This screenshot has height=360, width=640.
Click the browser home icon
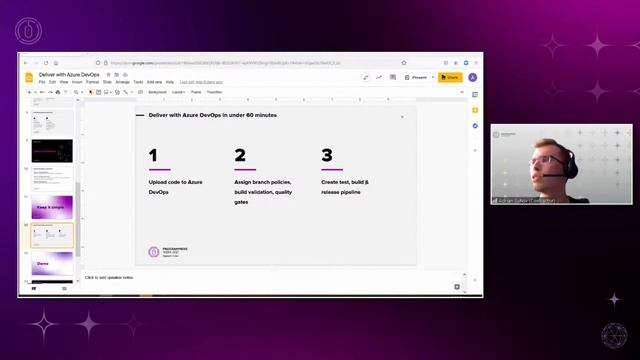click(x=56, y=63)
